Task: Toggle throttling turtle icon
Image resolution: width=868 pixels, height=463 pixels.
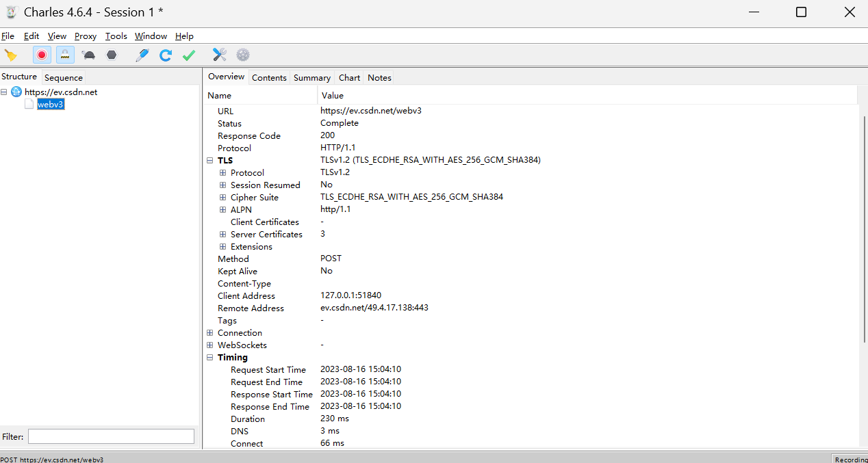Action: [88, 55]
